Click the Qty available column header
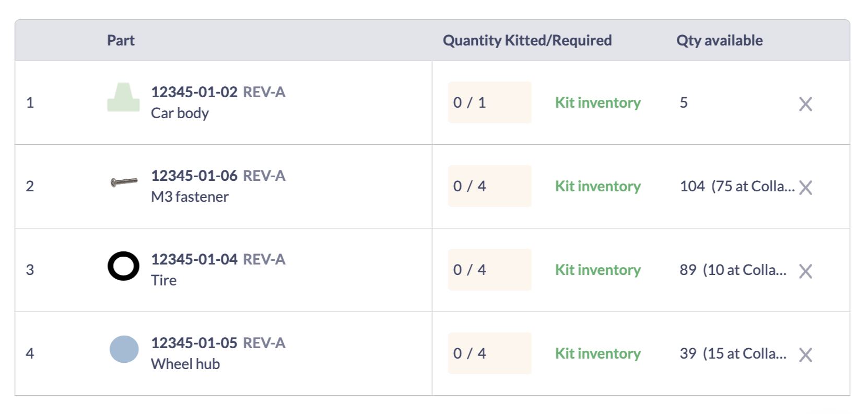Screen dimensions: 868x414 click(719, 41)
